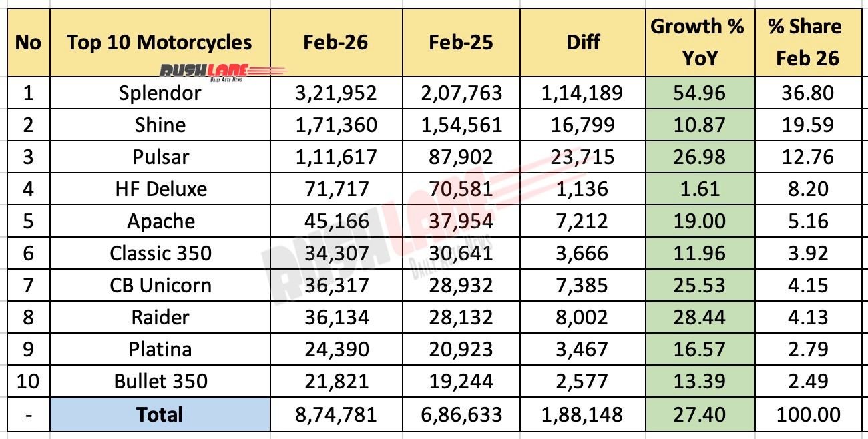The width and height of the screenshot is (868, 439).
Task: Click the Bullet 350 name cell
Action: 160,381
